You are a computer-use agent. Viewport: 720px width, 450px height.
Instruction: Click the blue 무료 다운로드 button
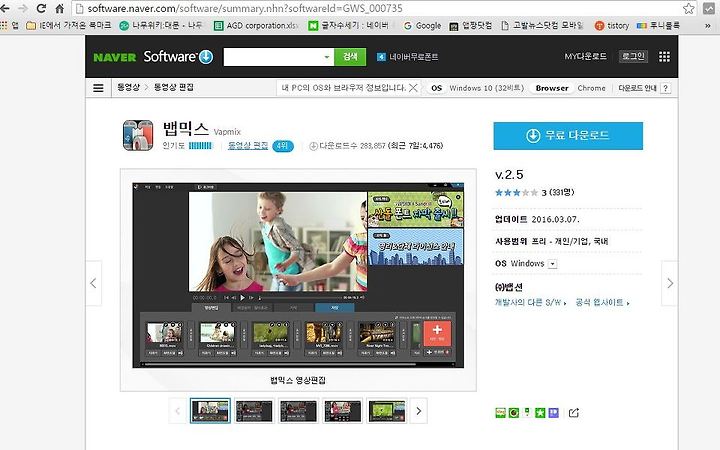[568, 136]
